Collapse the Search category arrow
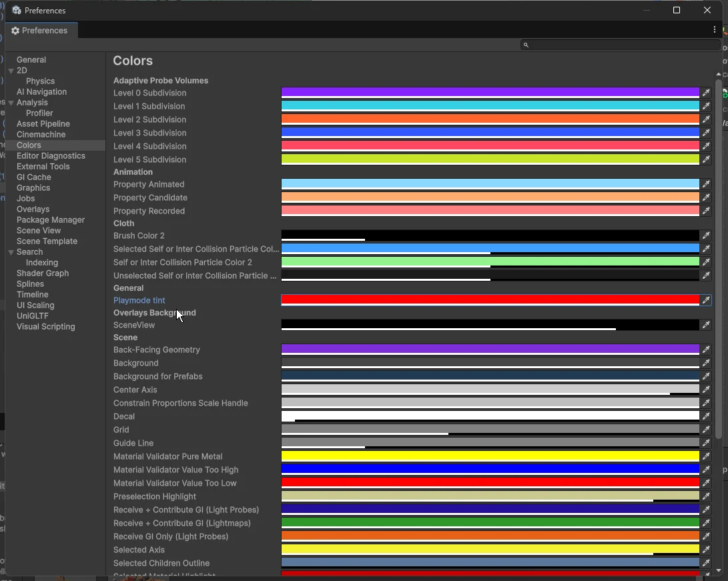The height and width of the screenshot is (581, 728). (11, 252)
